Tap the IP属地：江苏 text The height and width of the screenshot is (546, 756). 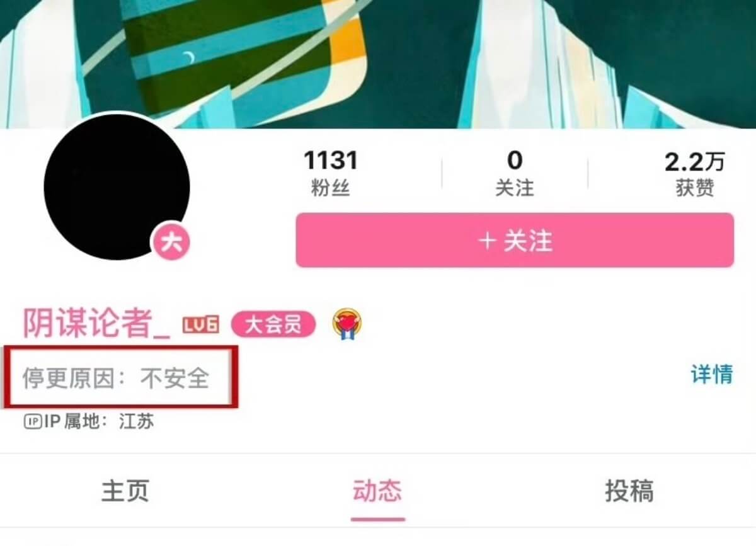pos(89,421)
